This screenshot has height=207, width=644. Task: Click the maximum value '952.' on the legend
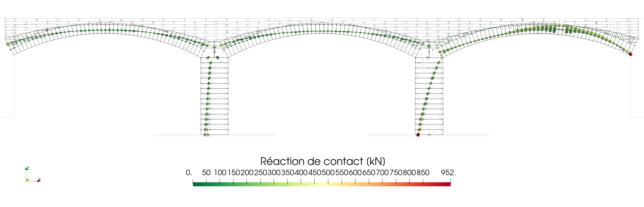448,173
